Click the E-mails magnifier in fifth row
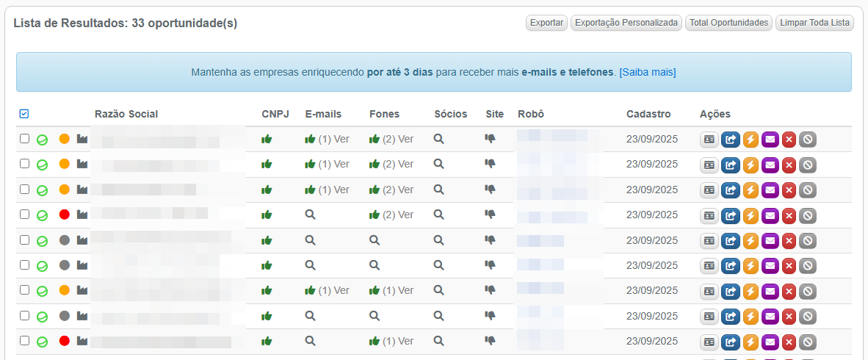This screenshot has width=868, height=360. (310, 240)
